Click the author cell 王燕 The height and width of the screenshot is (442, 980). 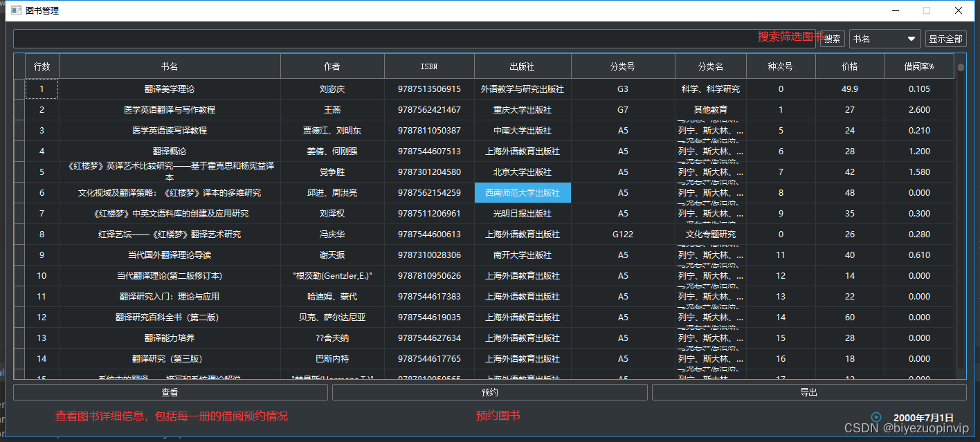332,110
